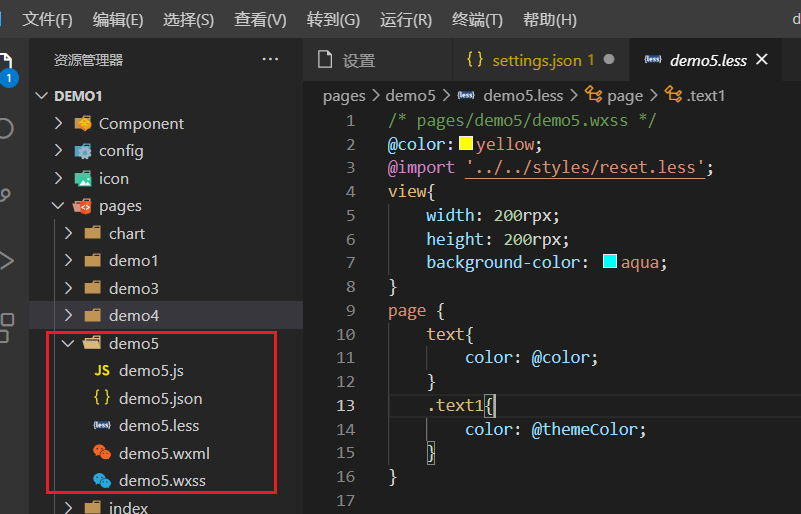Click the config folder gear icon

[83, 151]
